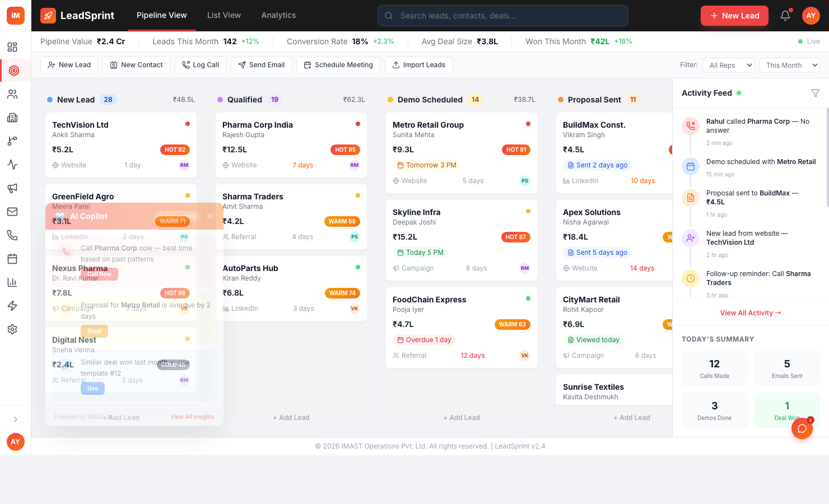829x504 pixels.
Task: Open the This Month filter dropdown
Action: point(789,65)
